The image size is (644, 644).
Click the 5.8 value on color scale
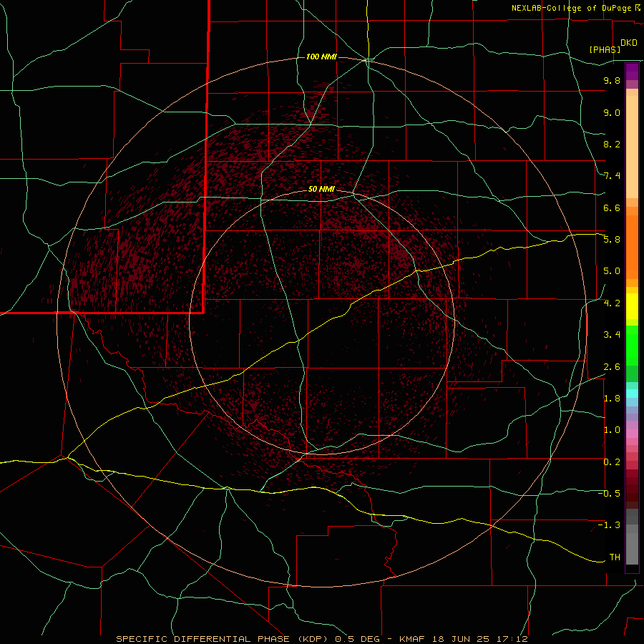coord(612,240)
